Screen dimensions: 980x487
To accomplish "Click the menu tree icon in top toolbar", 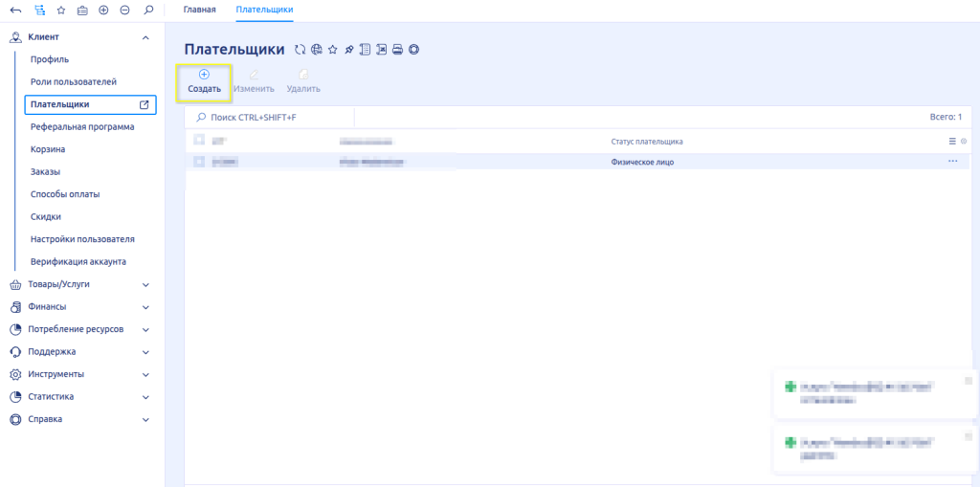I will coord(38,10).
